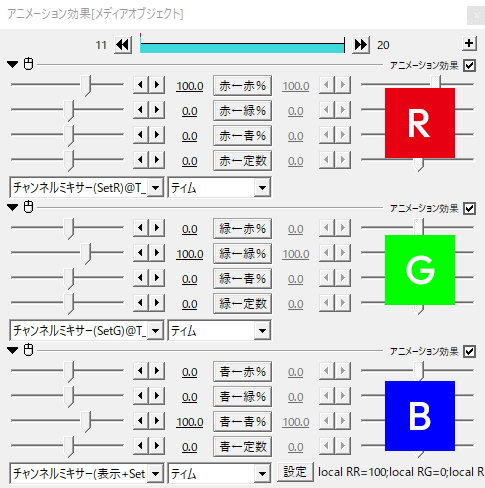Collapse the SetR effect section triangle
This screenshot has width=485, height=488.
13,64
